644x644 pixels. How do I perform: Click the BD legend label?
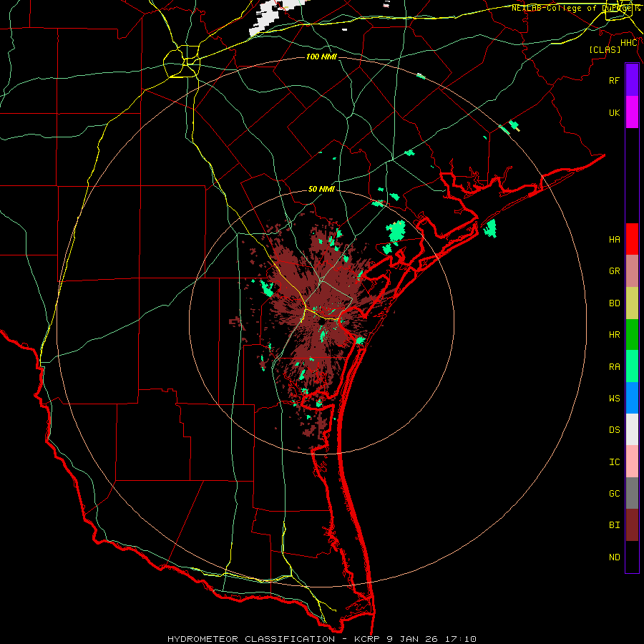[x=615, y=303]
